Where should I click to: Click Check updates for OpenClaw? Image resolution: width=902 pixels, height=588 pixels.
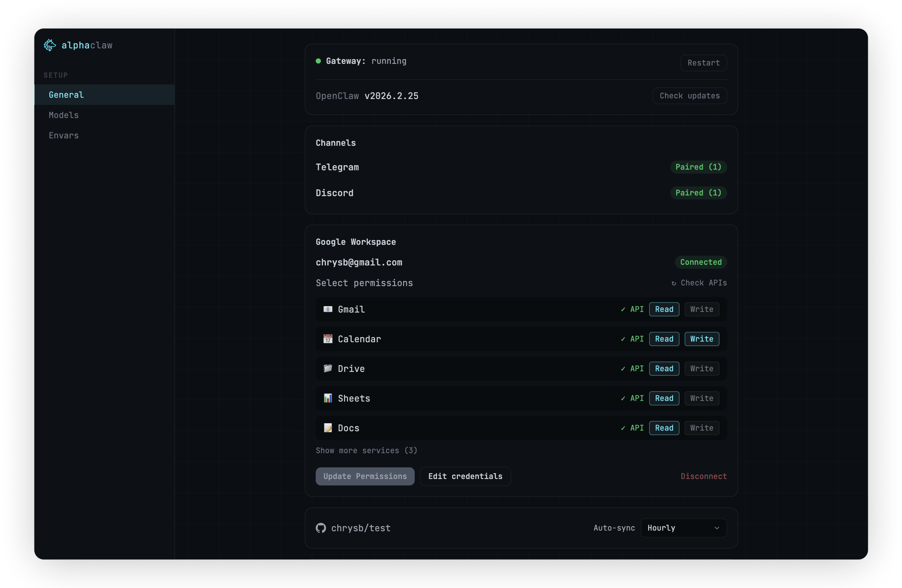(x=690, y=96)
